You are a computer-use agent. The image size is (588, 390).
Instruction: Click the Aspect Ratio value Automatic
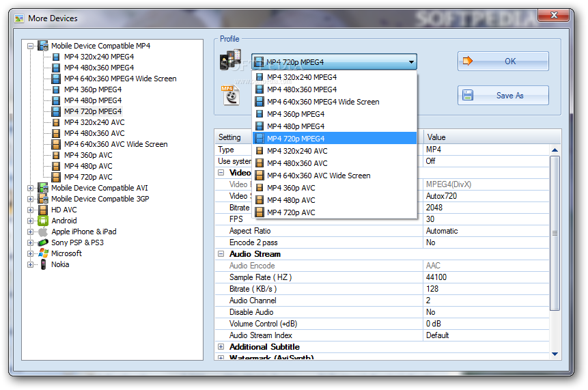[x=442, y=231]
